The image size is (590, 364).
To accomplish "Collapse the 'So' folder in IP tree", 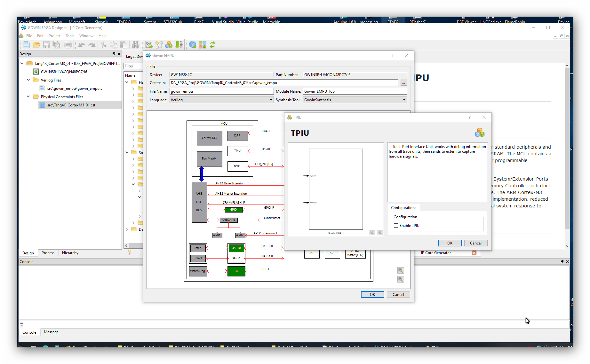I will click(x=127, y=152).
